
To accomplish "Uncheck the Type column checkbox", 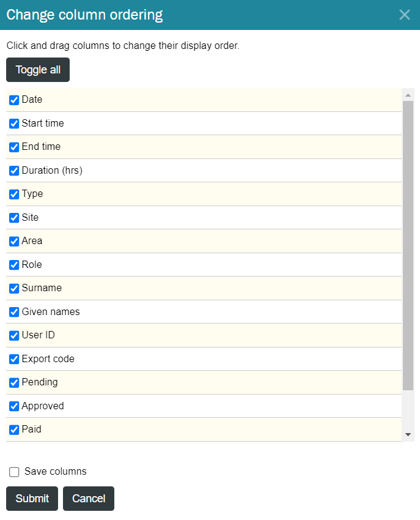I will point(14,194).
